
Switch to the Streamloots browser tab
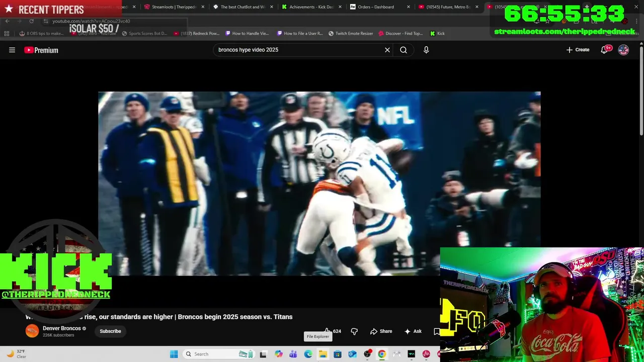pyautogui.click(x=174, y=7)
